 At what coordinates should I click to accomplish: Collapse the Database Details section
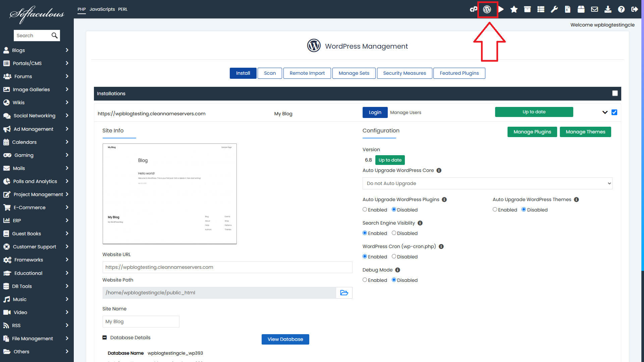105,338
